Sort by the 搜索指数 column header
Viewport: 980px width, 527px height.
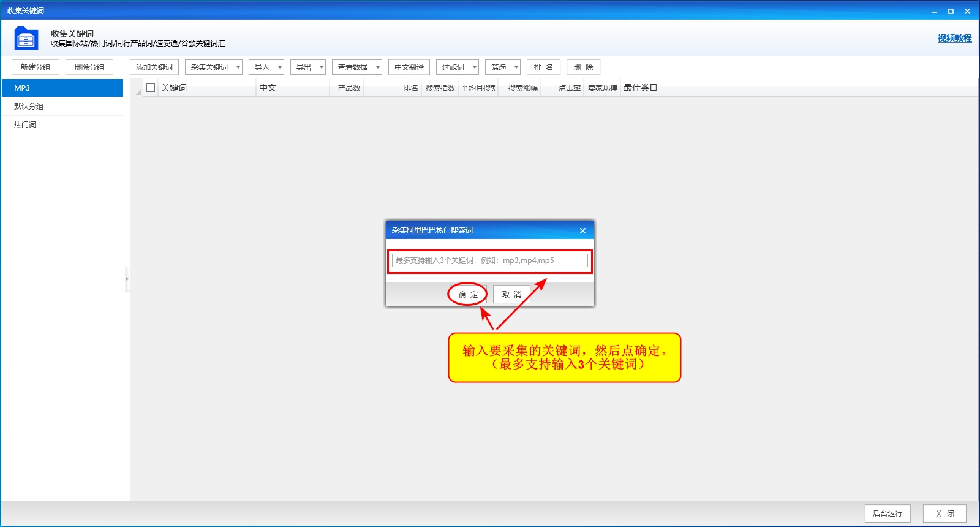[440, 88]
